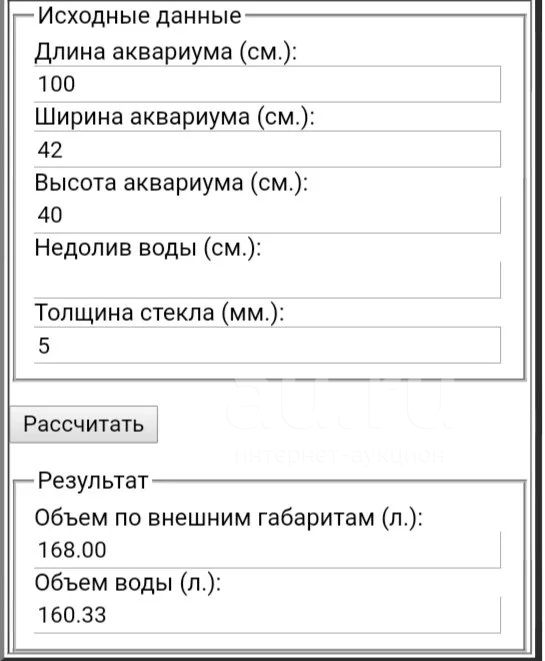Image resolution: width=545 pixels, height=661 pixels.
Task: Click the faint 'интернет-аукцион' watermark text
Action: click(x=339, y=455)
